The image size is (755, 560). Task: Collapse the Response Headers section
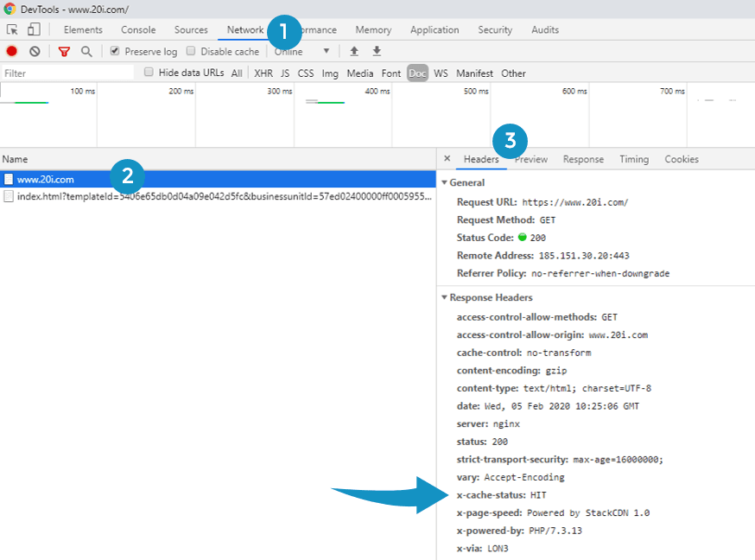(x=444, y=297)
